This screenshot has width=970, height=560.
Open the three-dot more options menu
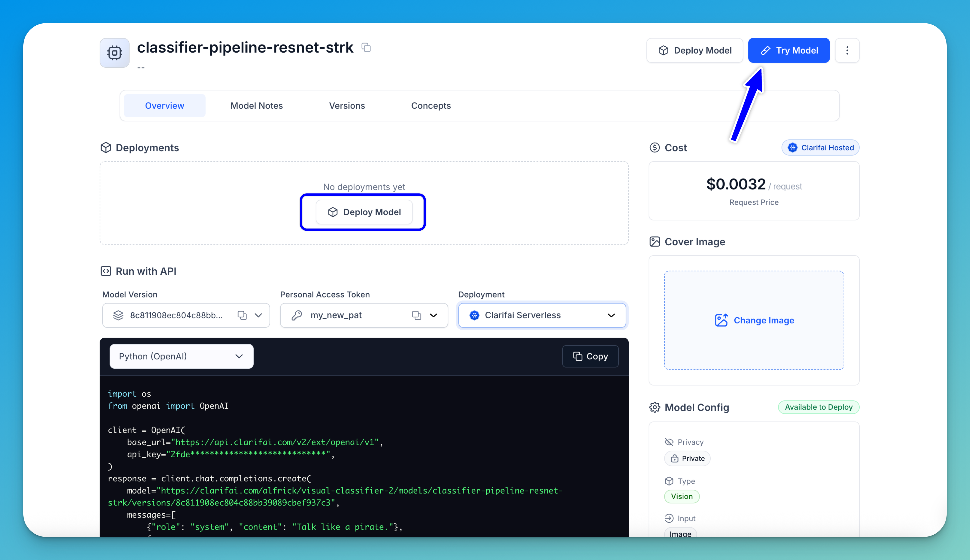tap(847, 50)
